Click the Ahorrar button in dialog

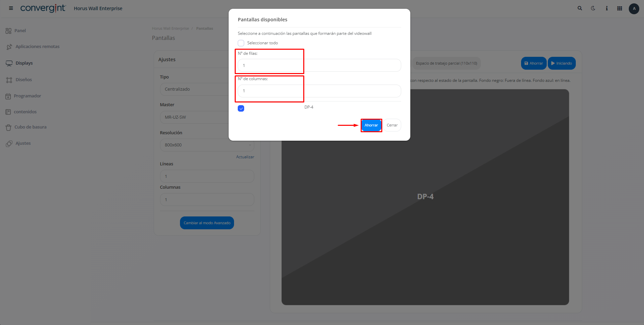point(371,125)
